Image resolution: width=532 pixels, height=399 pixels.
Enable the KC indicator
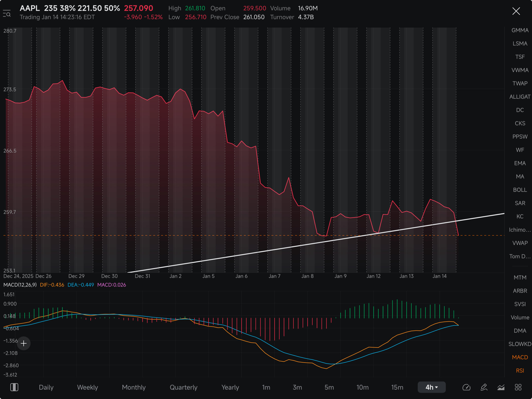pos(520,216)
